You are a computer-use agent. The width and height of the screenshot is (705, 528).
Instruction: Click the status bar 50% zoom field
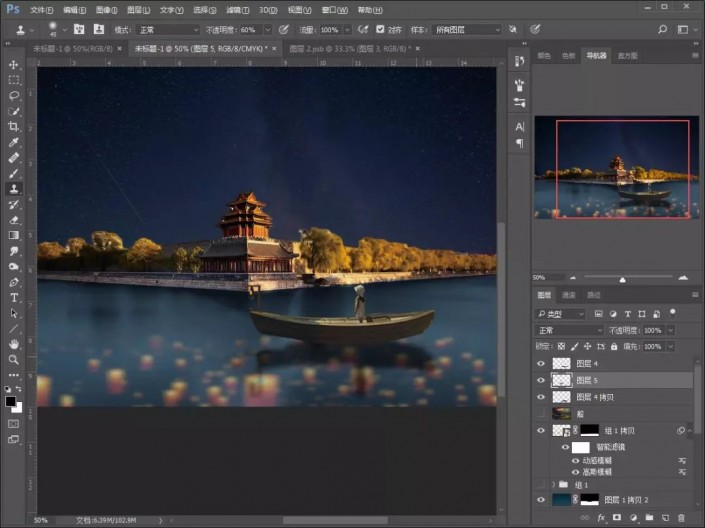(x=41, y=520)
